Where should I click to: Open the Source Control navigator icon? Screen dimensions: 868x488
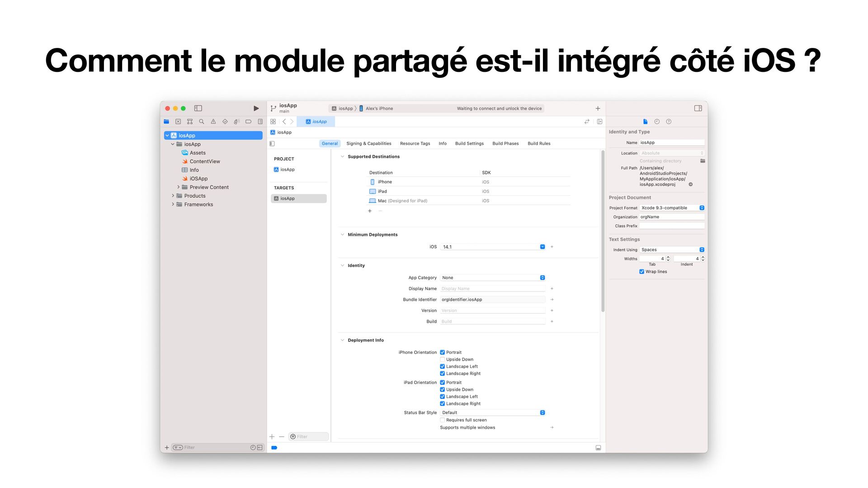tap(178, 122)
